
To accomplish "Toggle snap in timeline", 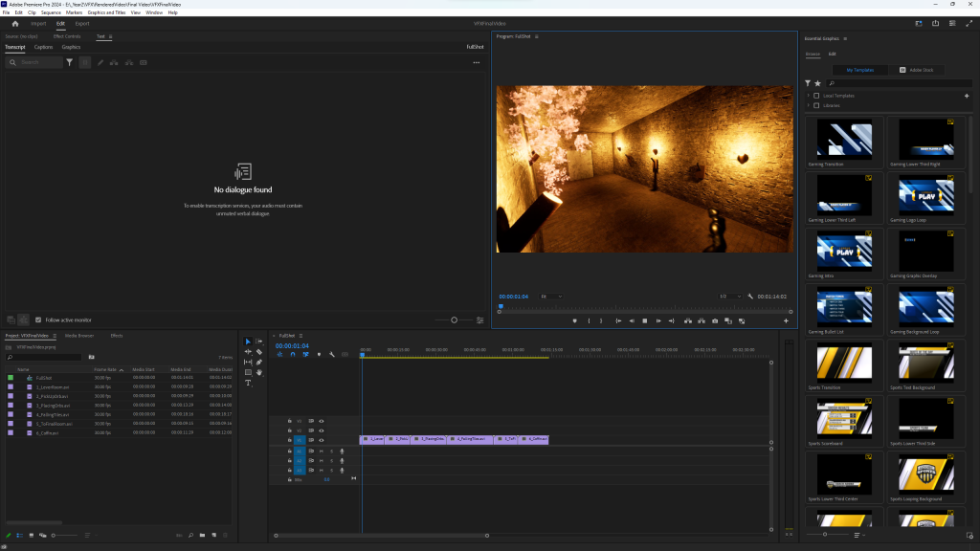I will (293, 354).
